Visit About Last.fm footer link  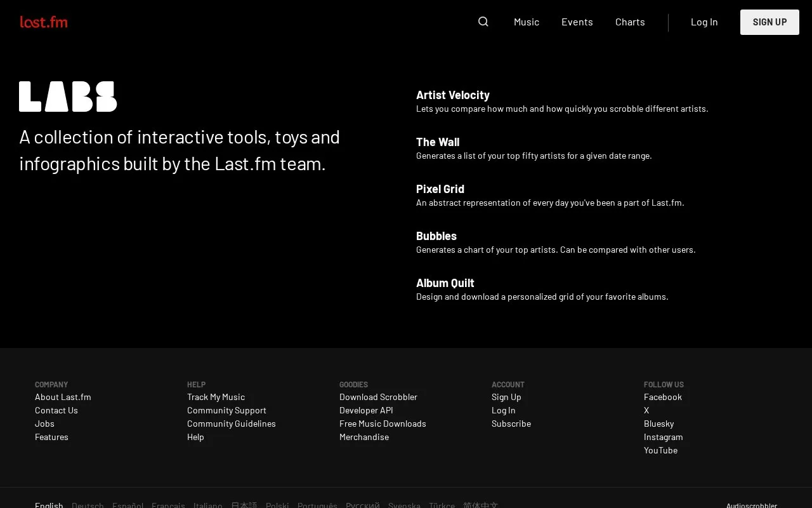click(x=63, y=397)
